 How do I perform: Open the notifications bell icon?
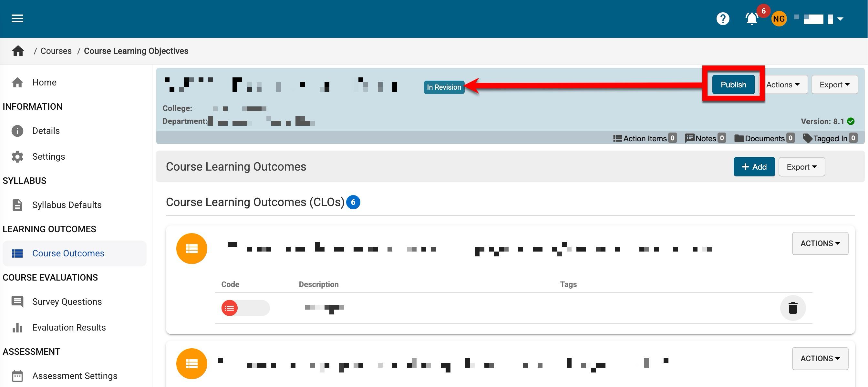(751, 19)
